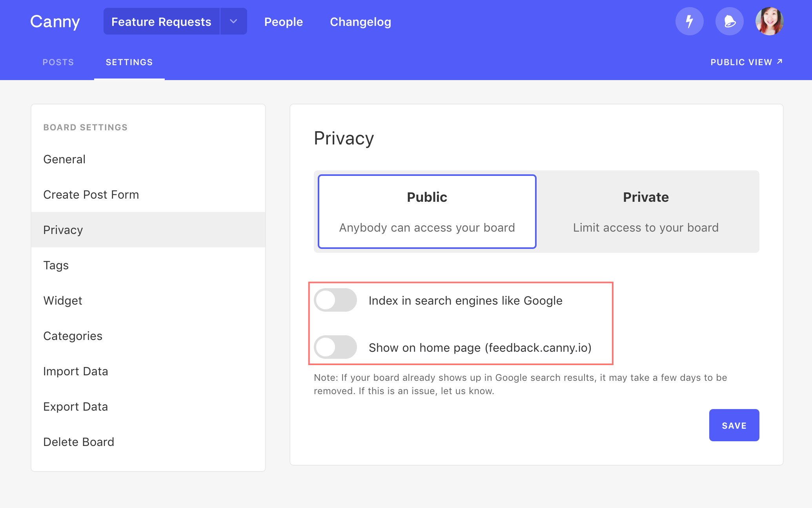Click the lightning bolt icon

(x=689, y=22)
